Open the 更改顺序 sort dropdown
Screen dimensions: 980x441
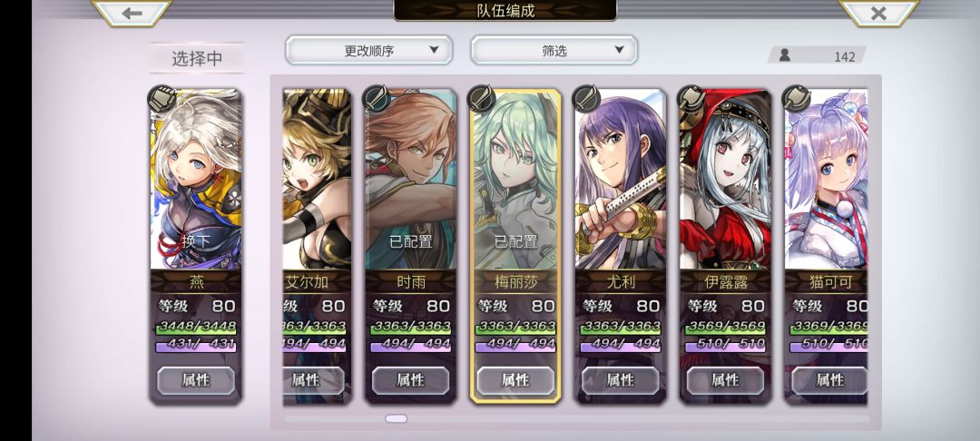(x=368, y=50)
